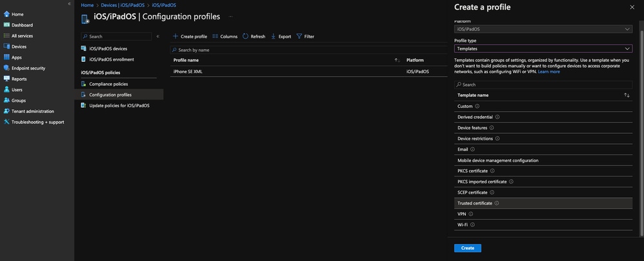Select the Derived credential template row
Viewport: 644px width, 261px height.
click(x=543, y=117)
